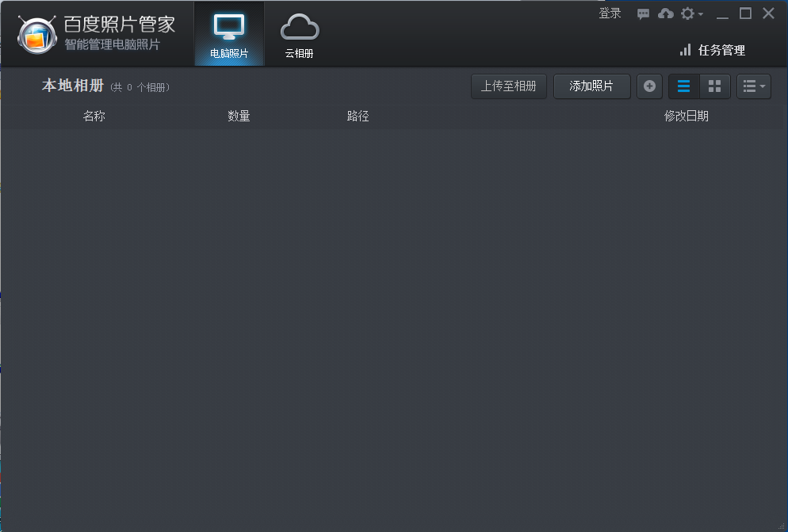Switch to the 电脑照片 tab
Screen dimensions: 788x532
pyautogui.click(x=229, y=34)
